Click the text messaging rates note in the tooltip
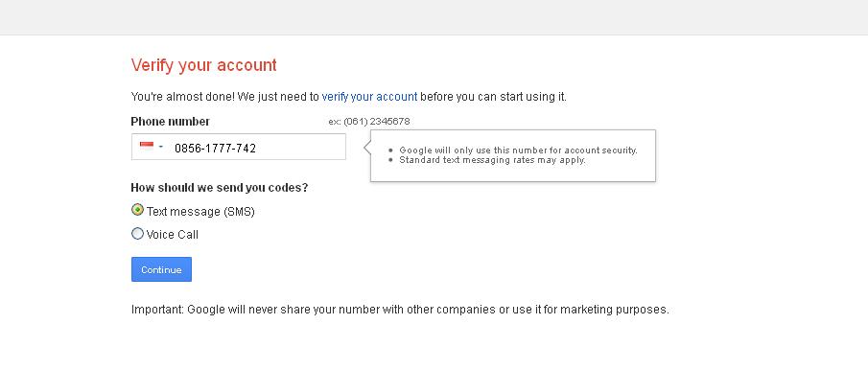The width and height of the screenshot is (868, 370). 492,160
